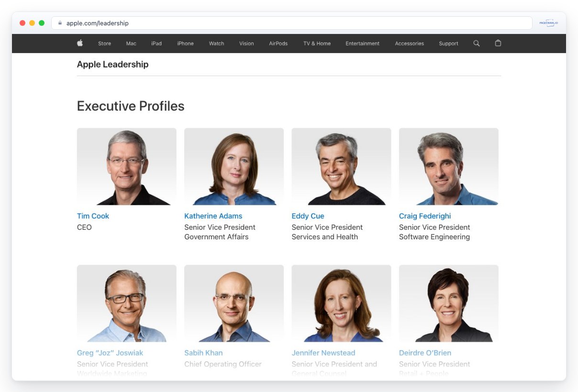Click the CEO title under Tim Cook
The width and height of the screenshot is (578, 392).
(84, 227)
